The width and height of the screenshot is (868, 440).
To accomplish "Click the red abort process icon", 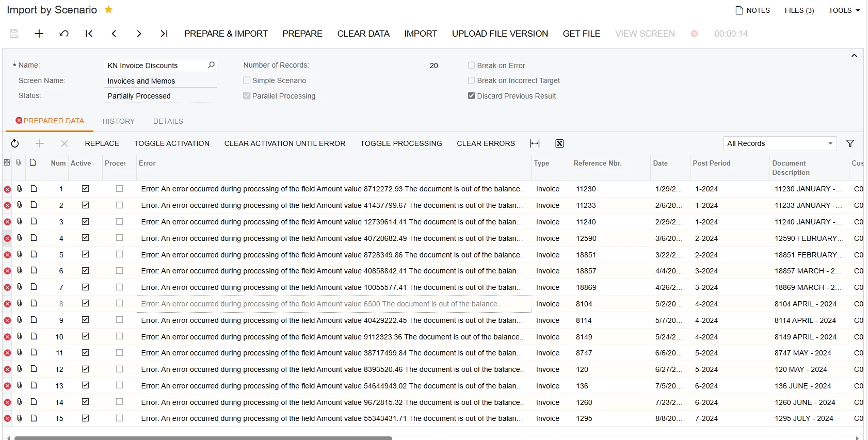I will pos(694,34).
